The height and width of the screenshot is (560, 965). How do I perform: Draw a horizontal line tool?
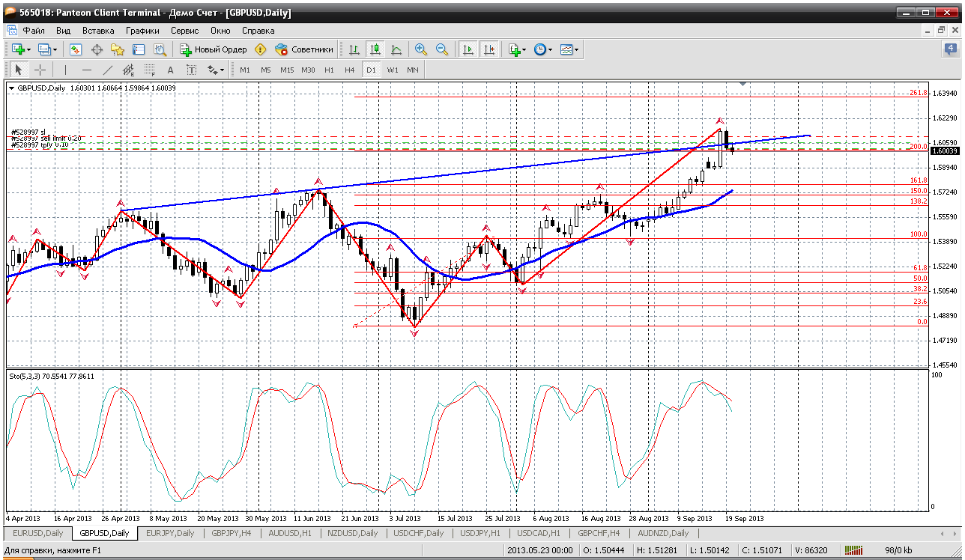(86, 70)
